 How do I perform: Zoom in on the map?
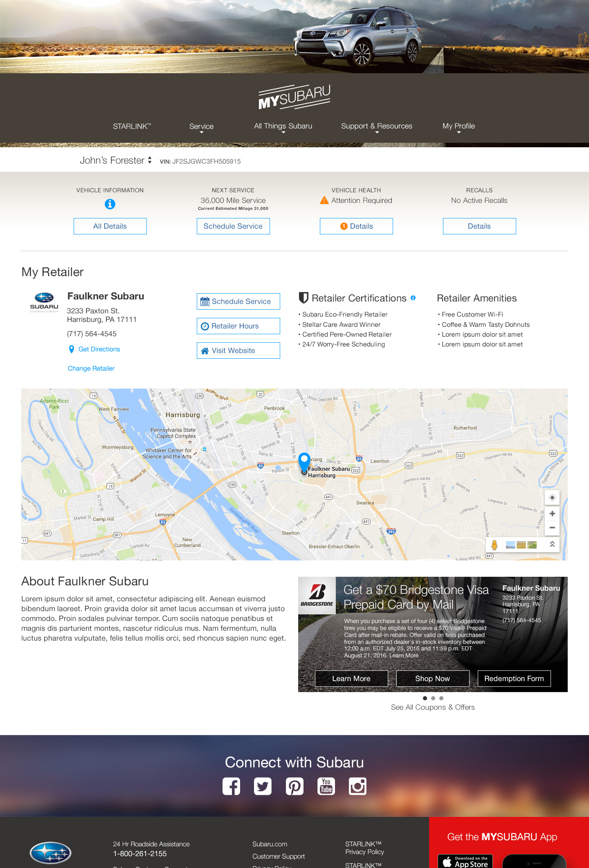(552, 513)
